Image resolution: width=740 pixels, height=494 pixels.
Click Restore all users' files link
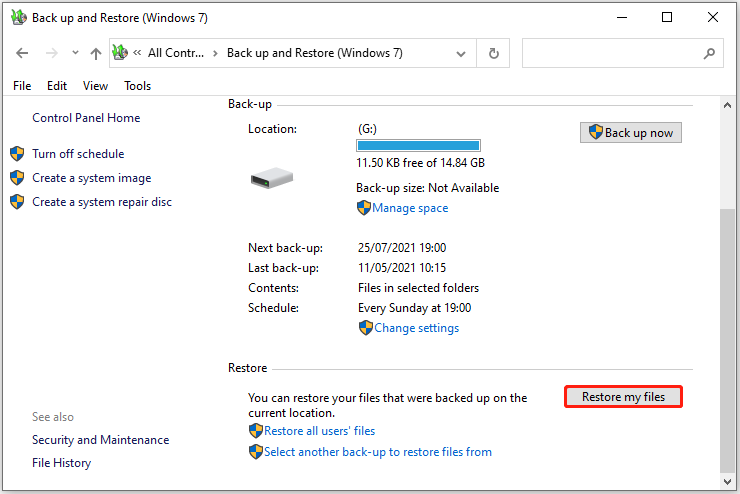(320, 431)
